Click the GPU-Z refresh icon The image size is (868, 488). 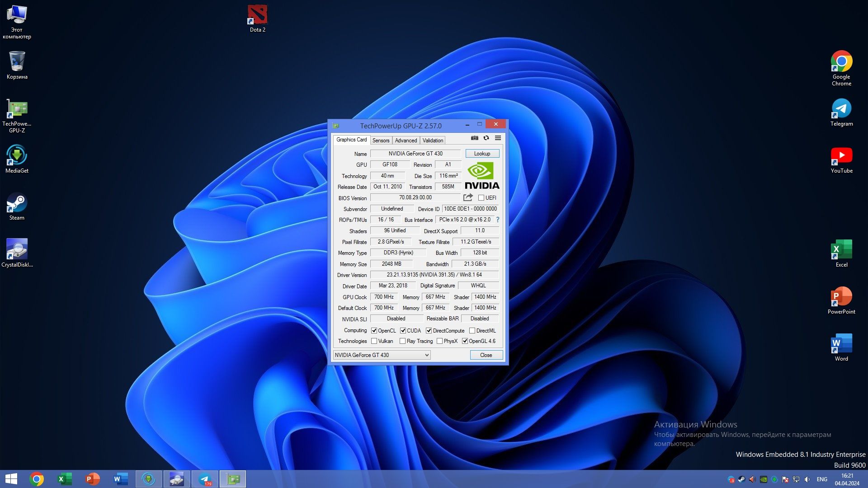click(x=486, y=138)
